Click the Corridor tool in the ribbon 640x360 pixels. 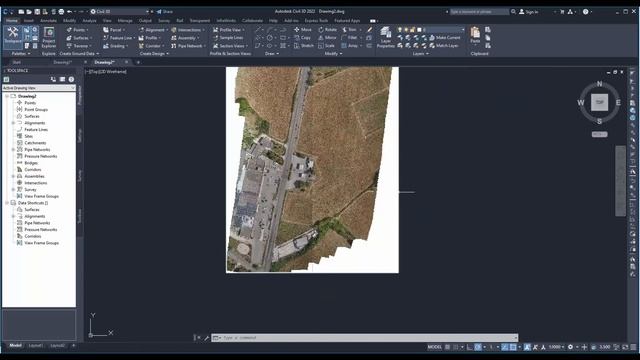(151, 46)
